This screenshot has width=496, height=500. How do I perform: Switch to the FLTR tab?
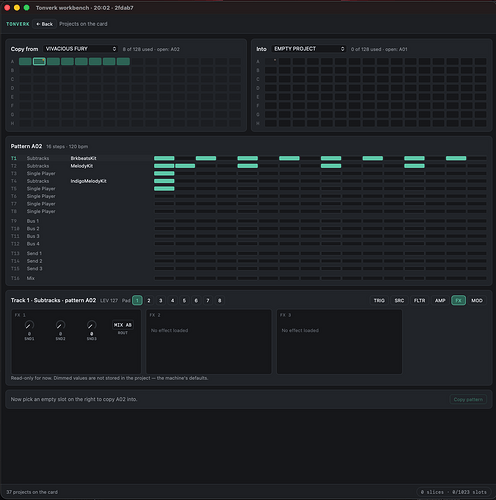419,300
